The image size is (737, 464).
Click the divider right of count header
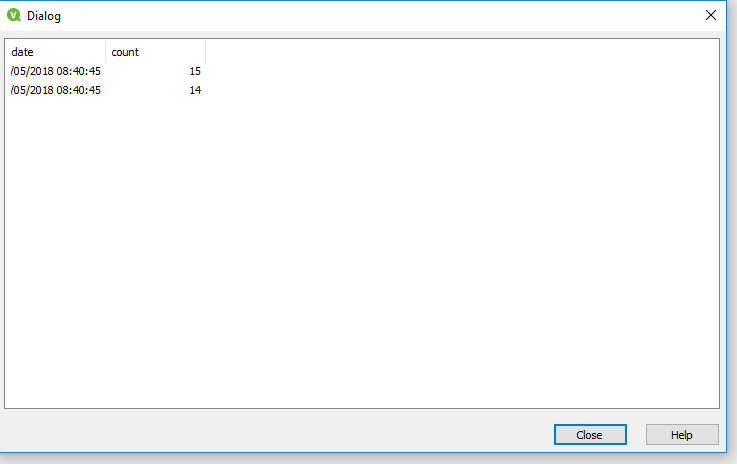click(x=205, y=52)
